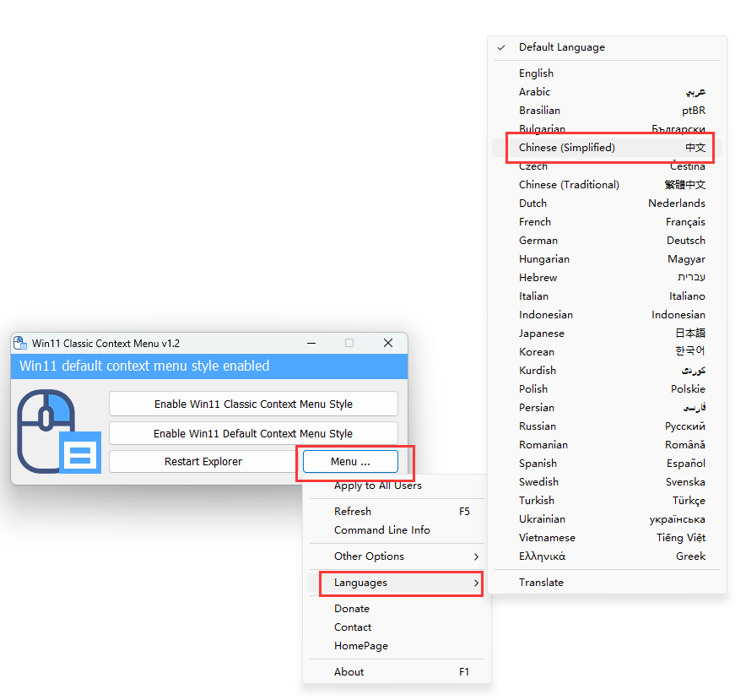This screenshot has height=700, width=746.
Task: Open the About menu entry
Action: pyautogui.click(x=397, y=672)
